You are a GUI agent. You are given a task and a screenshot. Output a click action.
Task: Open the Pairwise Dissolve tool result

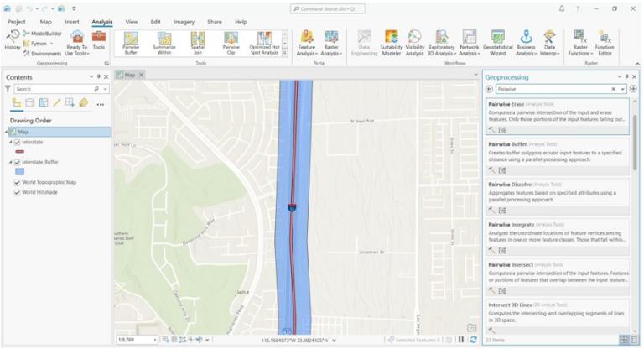[558, 197]
